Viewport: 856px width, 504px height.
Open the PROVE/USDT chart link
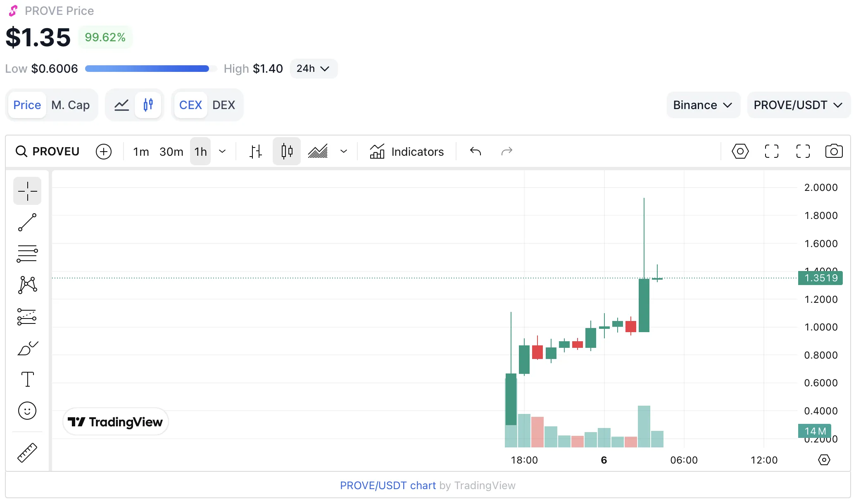(388, 485)
